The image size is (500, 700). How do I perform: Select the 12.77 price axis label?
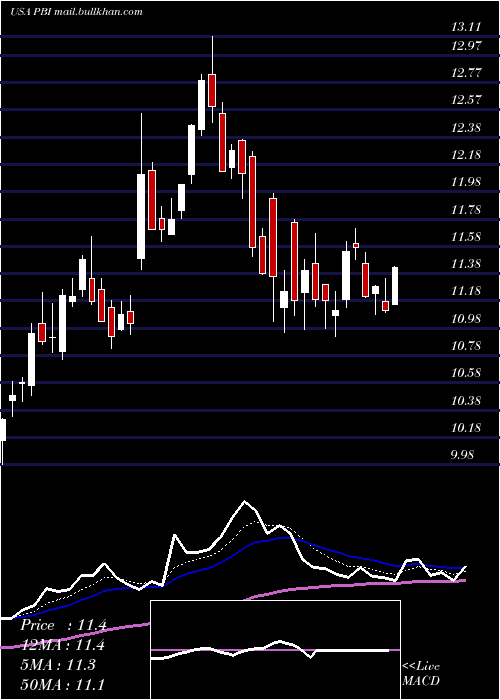tap(467, 72)
